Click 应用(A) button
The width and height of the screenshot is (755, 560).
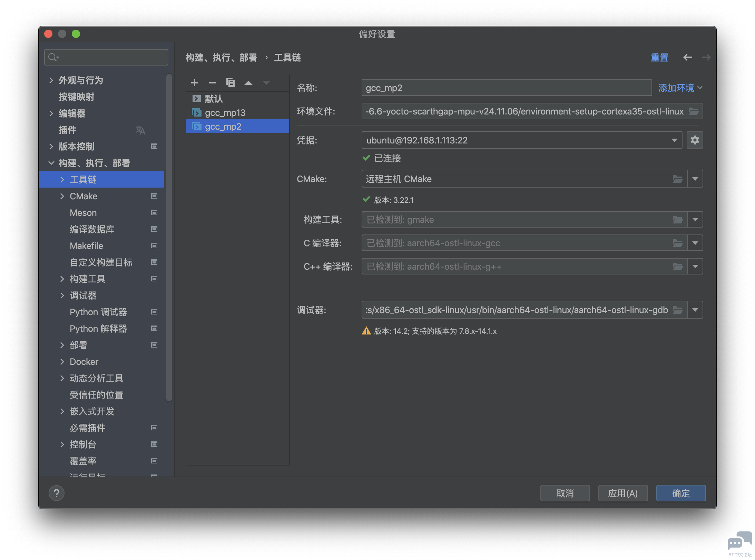[x=623, y=493]
